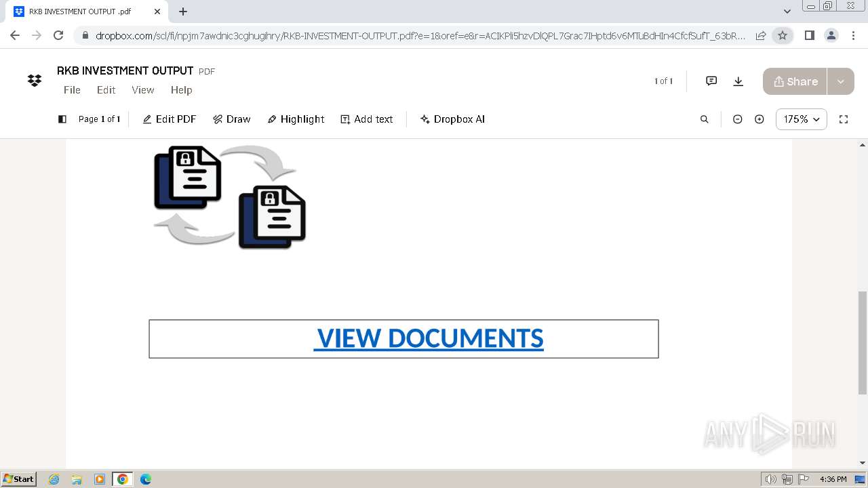Click the download icon
Image resolution: width=868 pixels, height=488 pixels.
[x=738, y=81]
